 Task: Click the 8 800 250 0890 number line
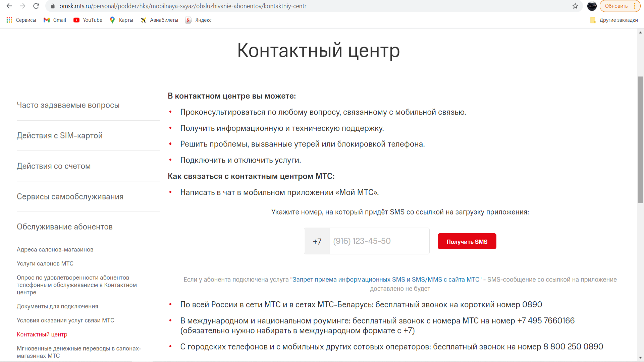coord(392,347)
